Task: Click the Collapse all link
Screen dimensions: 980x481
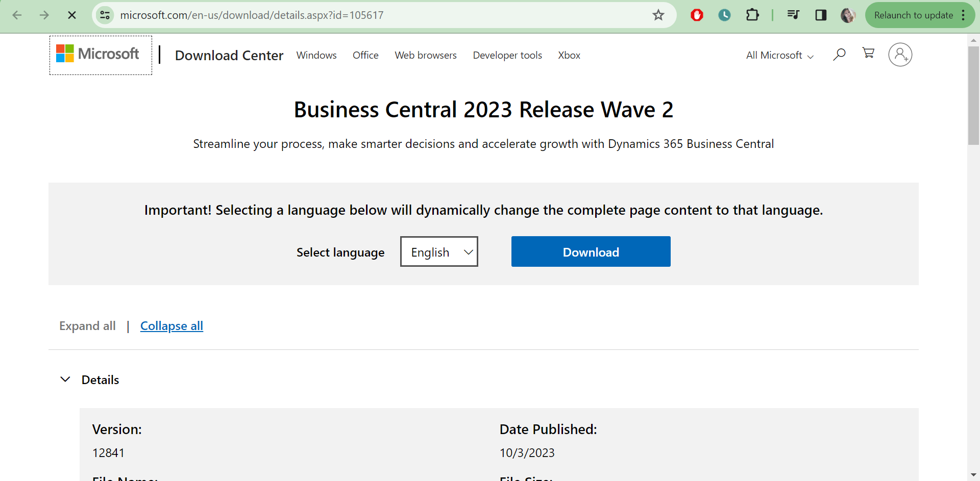Action: click(171, 326)
